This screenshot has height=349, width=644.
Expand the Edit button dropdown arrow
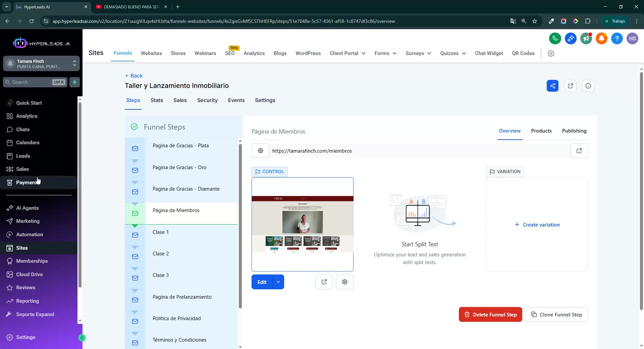click(278, 282)
